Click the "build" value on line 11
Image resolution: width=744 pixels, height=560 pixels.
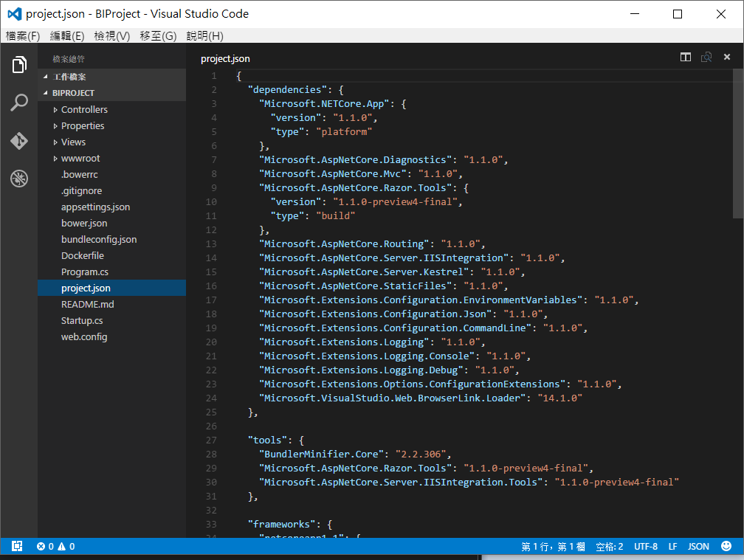pyautogui.click(x=335, y=215)
